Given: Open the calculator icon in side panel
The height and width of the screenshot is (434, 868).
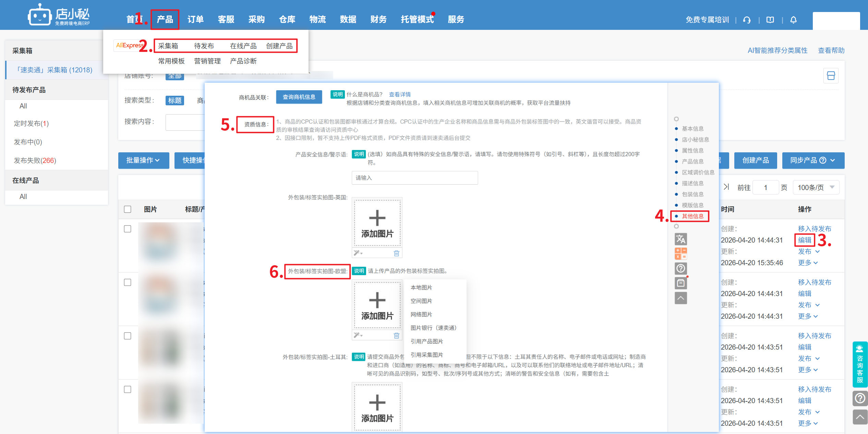Looking at the screenshot, I should pyautogui.click(x=680, y=254).
